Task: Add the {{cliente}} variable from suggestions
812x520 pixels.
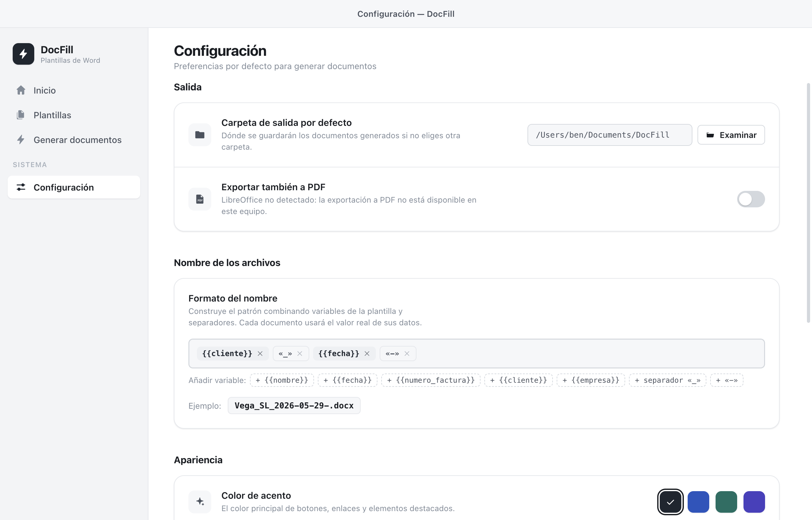Action: tap(518, 380)
